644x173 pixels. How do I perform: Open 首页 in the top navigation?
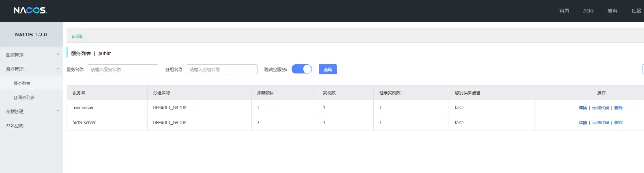[564, 11]
